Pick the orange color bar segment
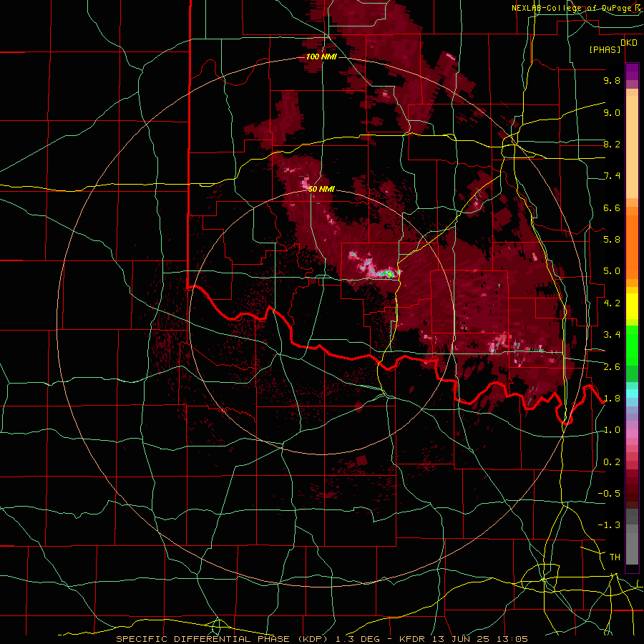Screen dimensions: 644x644 pyautogui.click(x=632, y=246)
